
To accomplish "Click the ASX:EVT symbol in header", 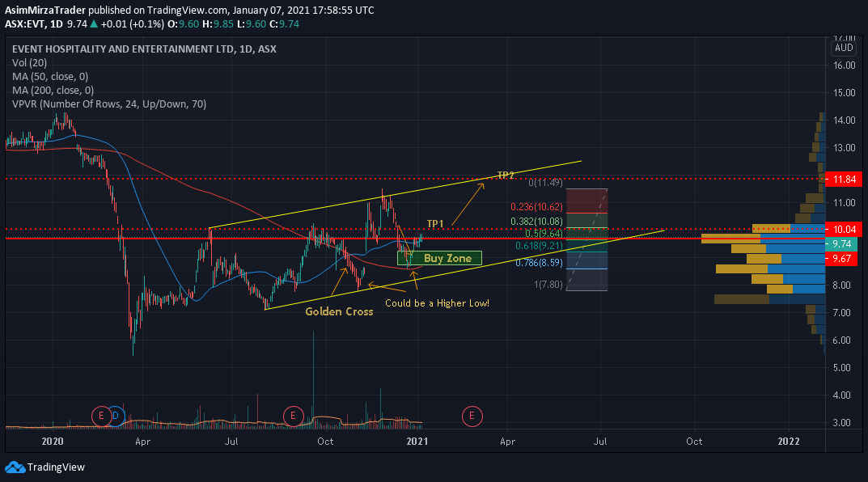I will pyautogui.click(x=24, y=24).
